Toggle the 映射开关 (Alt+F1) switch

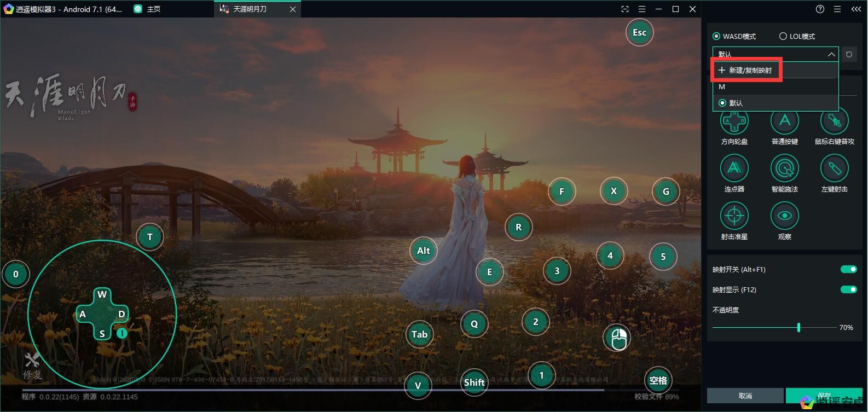click(848, 269)
